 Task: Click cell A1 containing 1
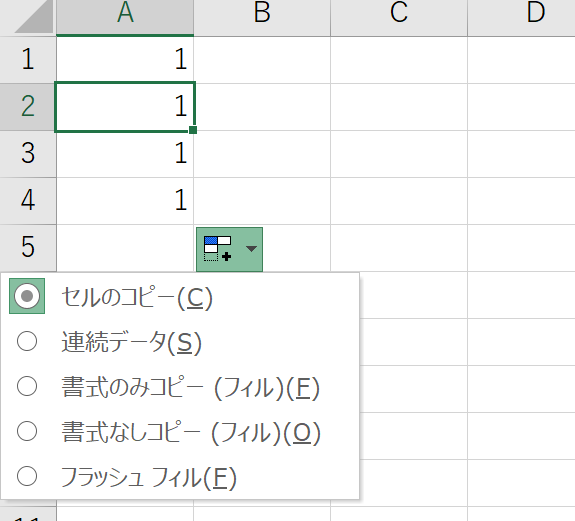125,60
